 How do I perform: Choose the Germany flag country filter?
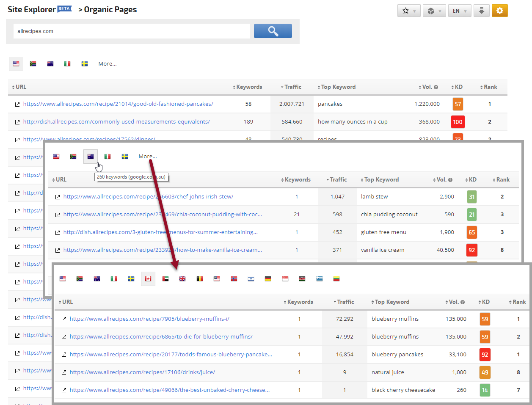coord(268,279)
